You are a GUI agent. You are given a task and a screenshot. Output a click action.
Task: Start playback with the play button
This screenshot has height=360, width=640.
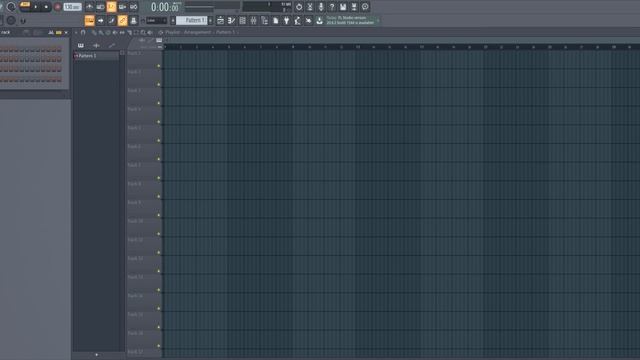click(x=36, y=7)
